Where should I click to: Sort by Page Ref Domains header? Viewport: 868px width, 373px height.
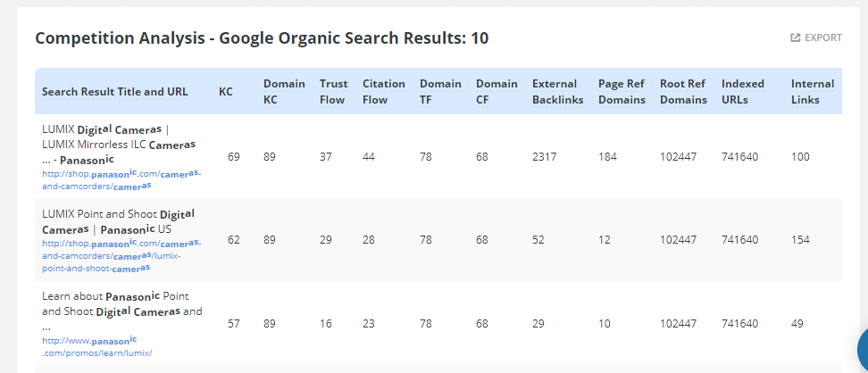click(622, 92)
